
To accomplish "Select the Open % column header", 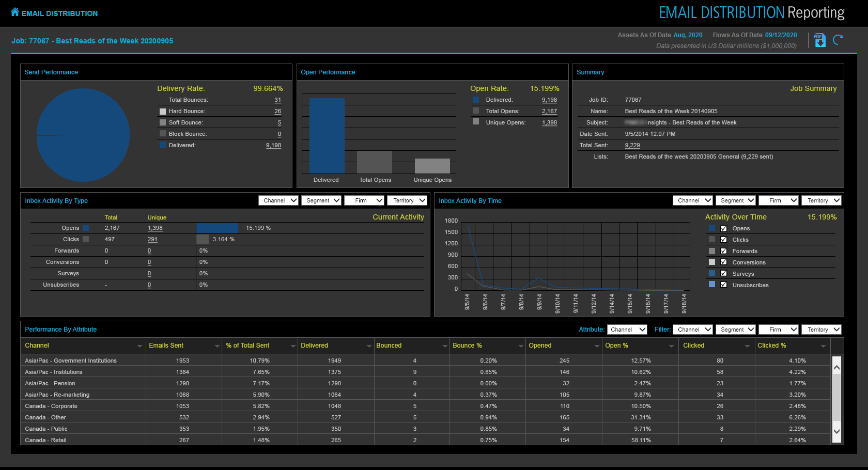I will point(617,346).
